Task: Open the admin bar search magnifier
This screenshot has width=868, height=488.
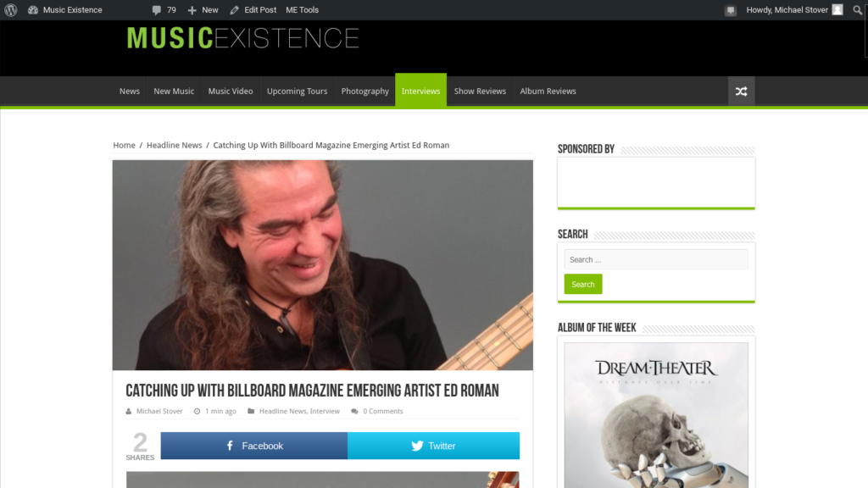Action: [858, 10]
